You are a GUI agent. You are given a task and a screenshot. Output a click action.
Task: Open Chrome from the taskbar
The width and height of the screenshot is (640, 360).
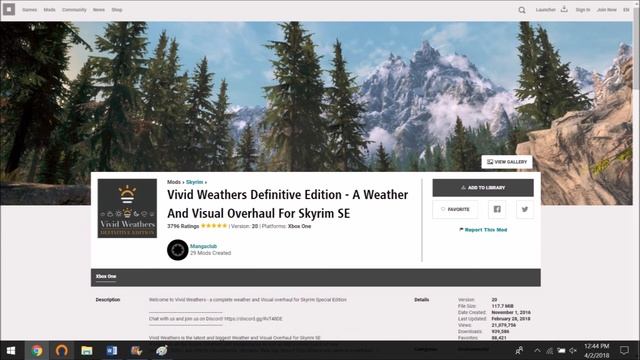pos(37,351)
